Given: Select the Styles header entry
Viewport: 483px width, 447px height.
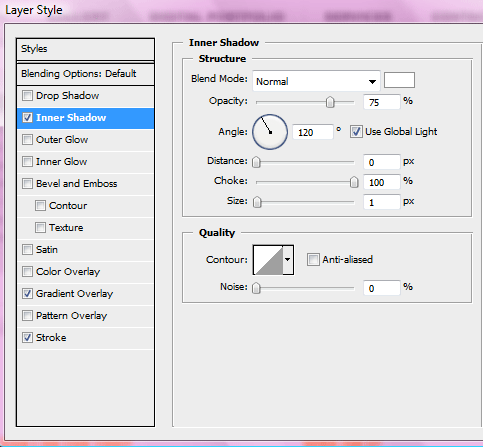Looking at the screenshot, I should [85, 49].
